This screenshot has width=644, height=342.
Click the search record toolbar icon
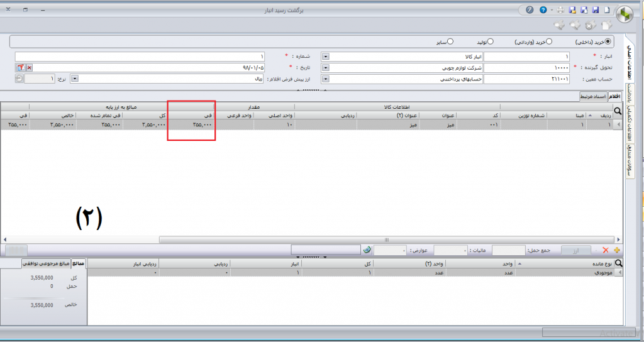[575, 25]
